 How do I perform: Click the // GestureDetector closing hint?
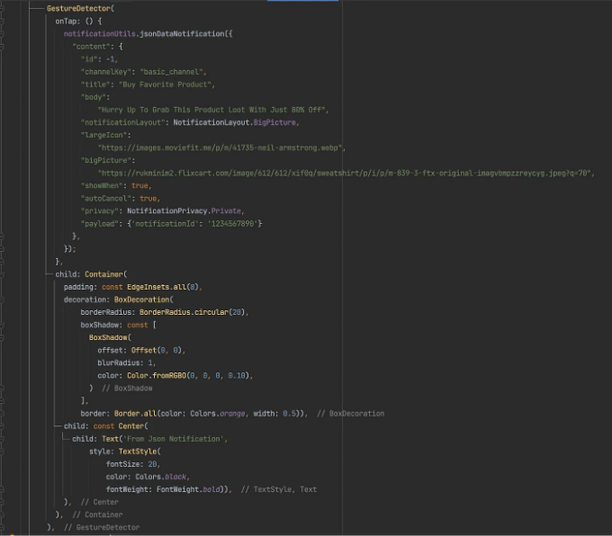tap(101, 527)
